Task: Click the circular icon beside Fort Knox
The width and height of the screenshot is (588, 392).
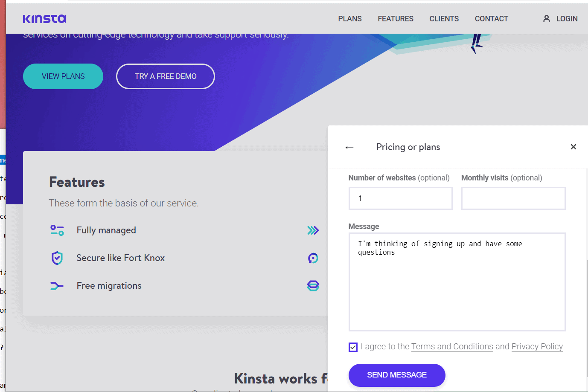Action: [313, 258]
